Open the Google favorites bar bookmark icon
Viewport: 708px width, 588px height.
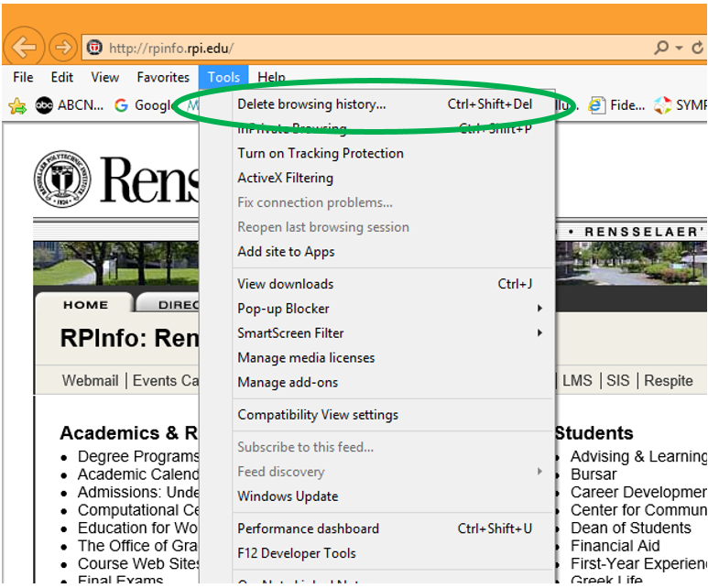(x=121, y=105)
